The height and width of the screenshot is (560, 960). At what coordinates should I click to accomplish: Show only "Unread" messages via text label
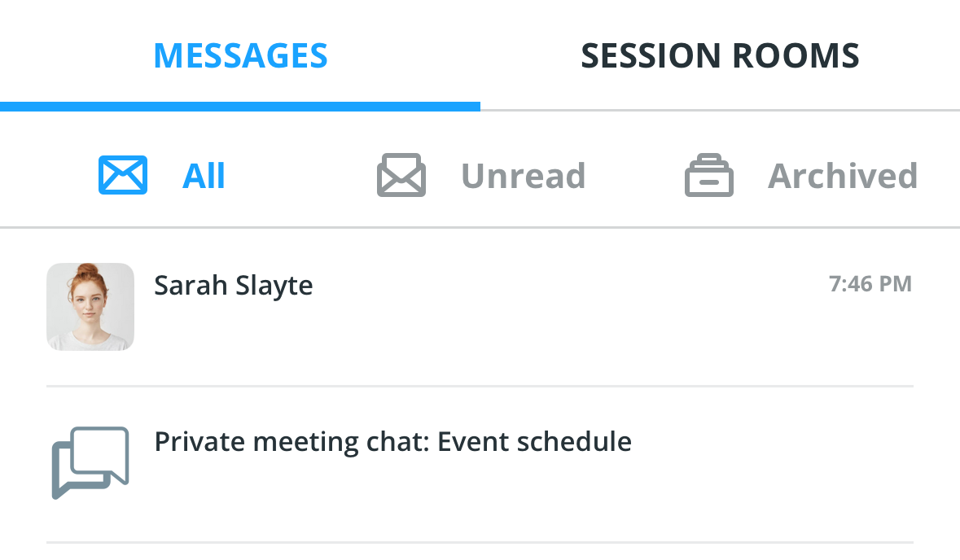524,177
